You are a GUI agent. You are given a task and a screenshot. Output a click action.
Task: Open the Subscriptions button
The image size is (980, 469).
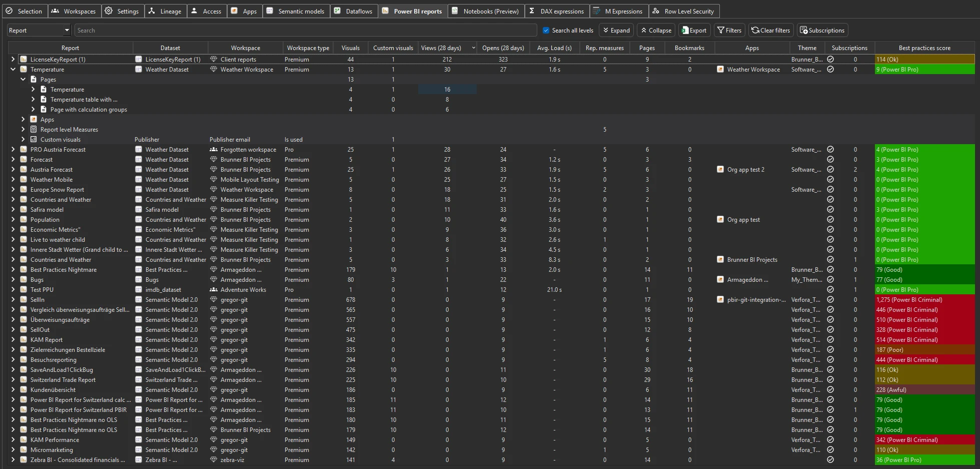click(x=822, y=30)
